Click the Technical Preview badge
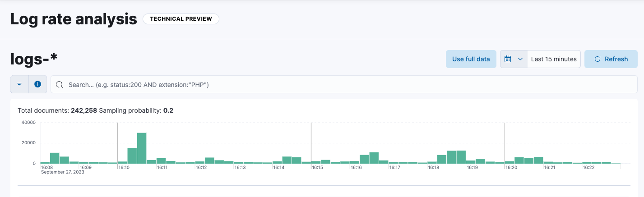 click(x=181, y=19)
